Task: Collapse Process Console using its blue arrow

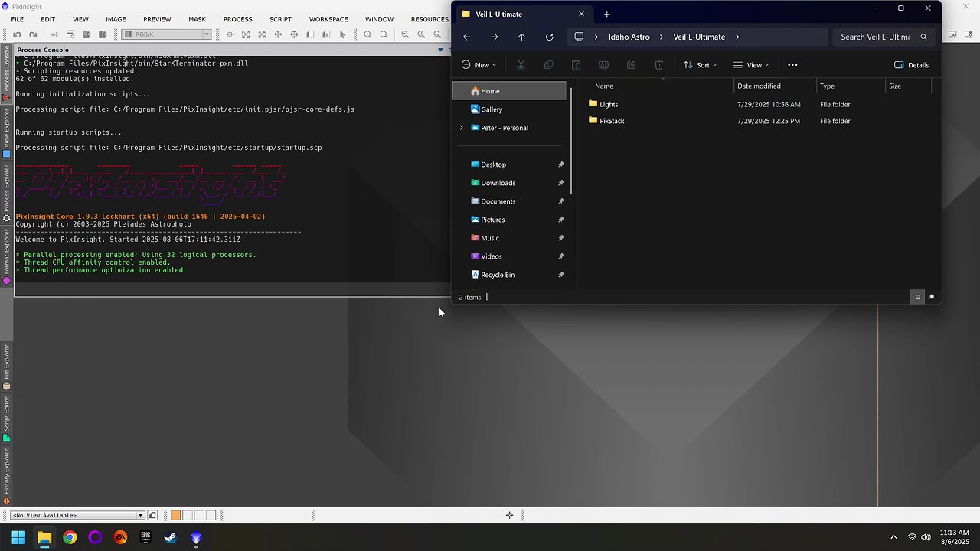Action: point(440,50)
